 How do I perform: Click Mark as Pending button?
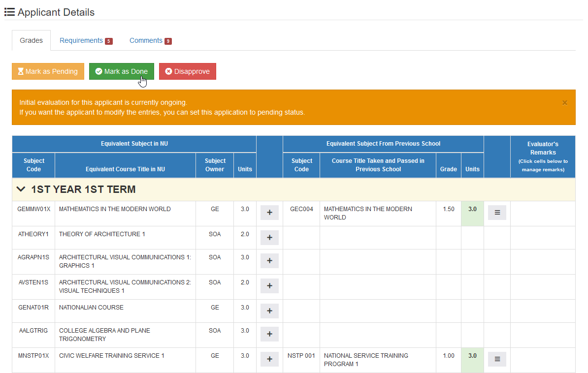pos(48,71)
